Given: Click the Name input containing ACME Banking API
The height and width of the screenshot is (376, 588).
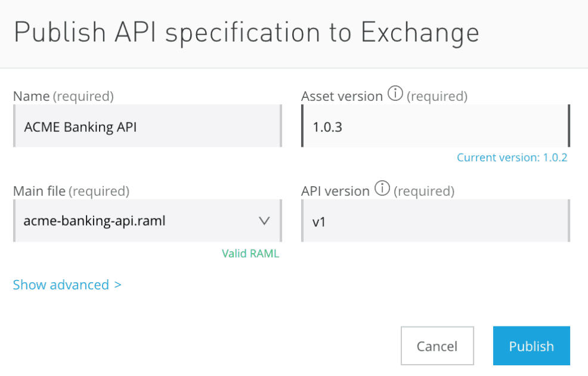Looking at the screenshot, I should 147,125.
